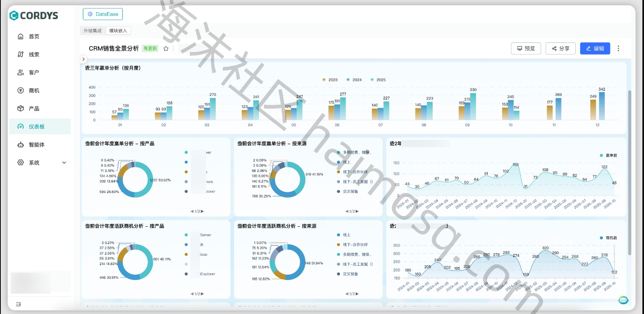
Task: Click the 有更新 update tag
Action: [x=150, y=49]
